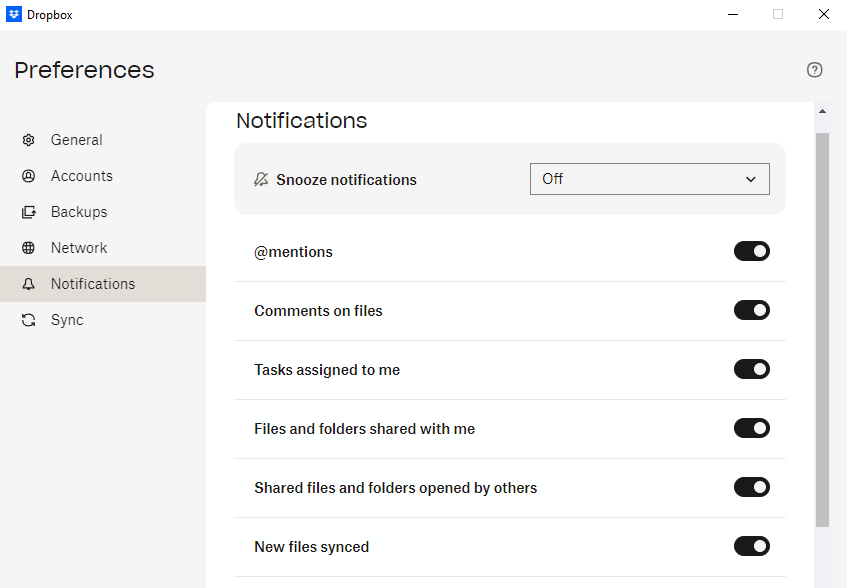The height and width of the screenshot is (588, 847).
Task: Open the help question mark button
Action: [x=814, y=70]
